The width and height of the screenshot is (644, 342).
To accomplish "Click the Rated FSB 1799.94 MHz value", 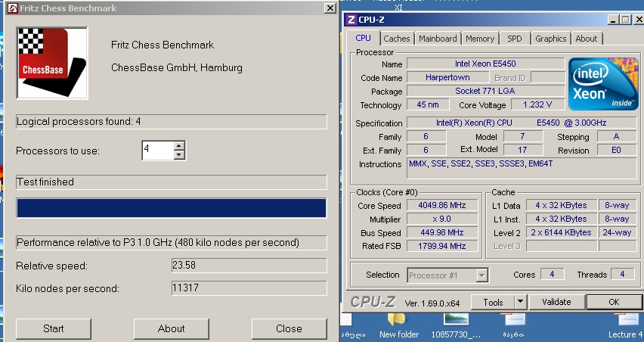I will [x=442, y=246].
